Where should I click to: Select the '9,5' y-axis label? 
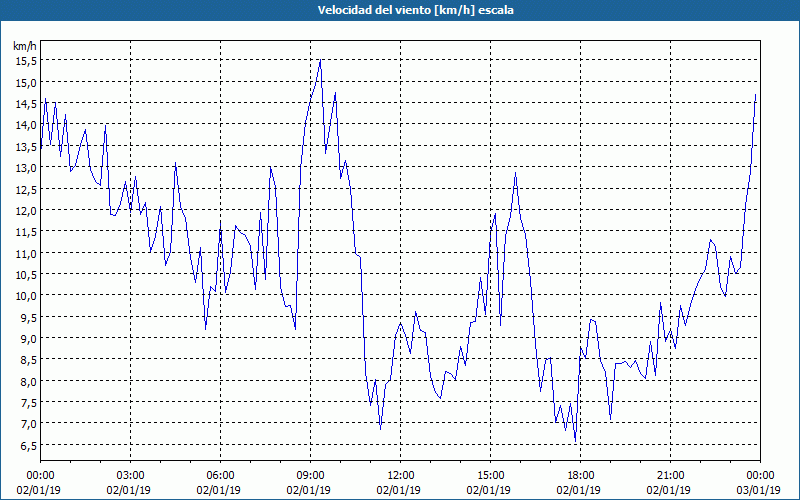pyautogui.click(x=28, y=317)
